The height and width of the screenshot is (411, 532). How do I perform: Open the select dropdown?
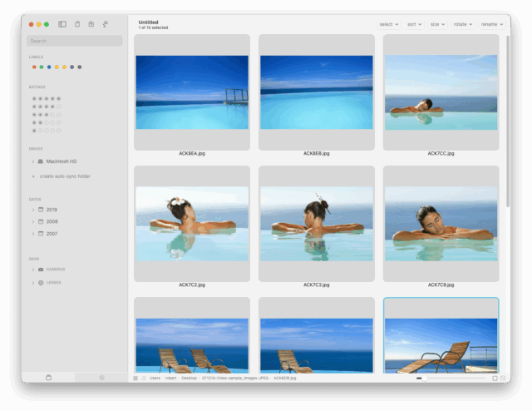click(388, 24)
